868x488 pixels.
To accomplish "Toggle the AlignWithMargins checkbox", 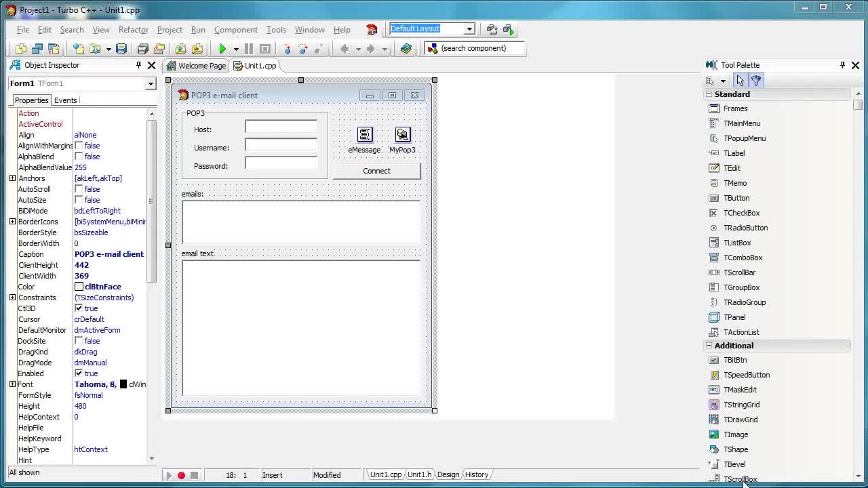I will (x=79, y=146).
